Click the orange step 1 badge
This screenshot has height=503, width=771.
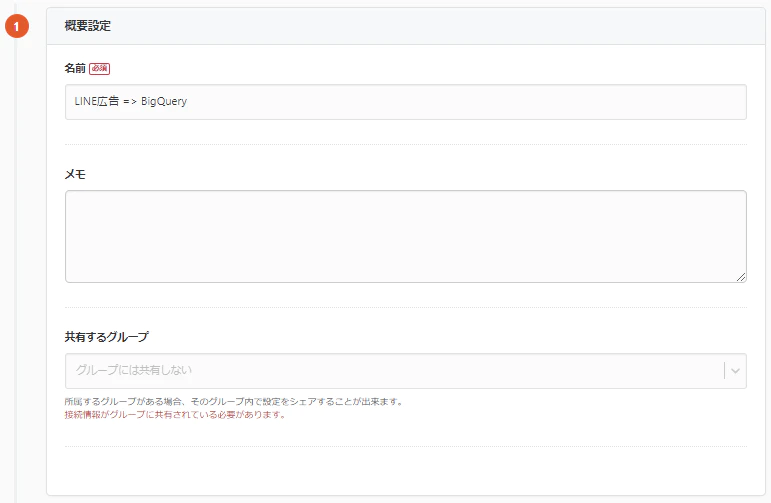tap(18, 26)
